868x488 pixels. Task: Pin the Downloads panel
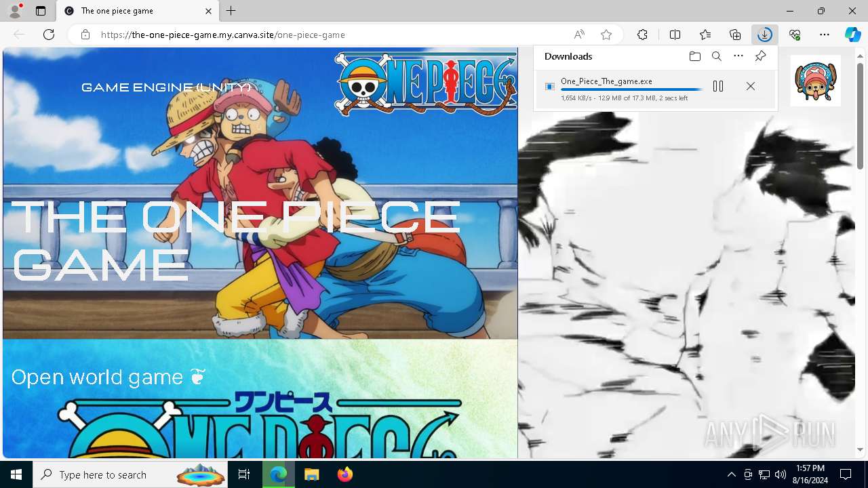coord(760,56)
